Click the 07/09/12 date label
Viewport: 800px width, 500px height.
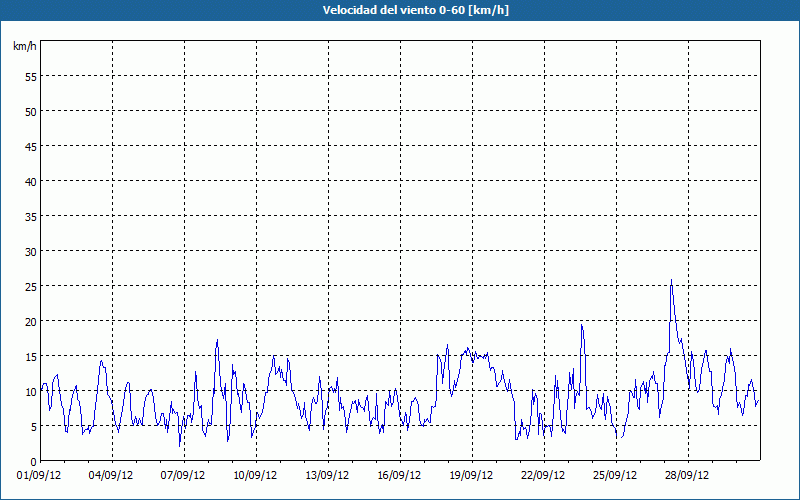point(183,476)
